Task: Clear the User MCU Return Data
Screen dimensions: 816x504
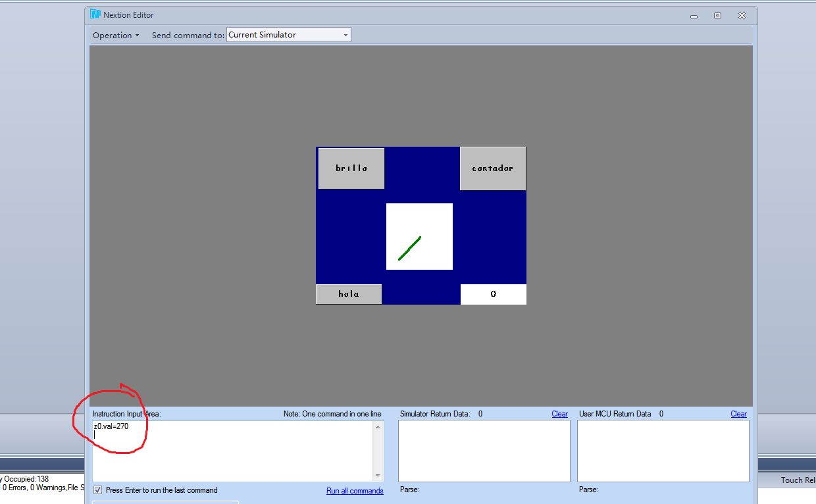Action: pos(738,414)
